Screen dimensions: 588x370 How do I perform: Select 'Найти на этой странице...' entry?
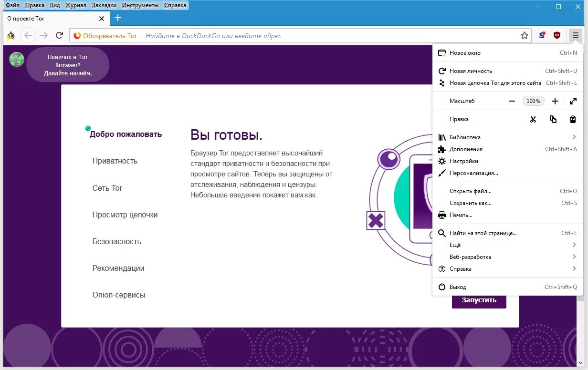click(507, 233)
